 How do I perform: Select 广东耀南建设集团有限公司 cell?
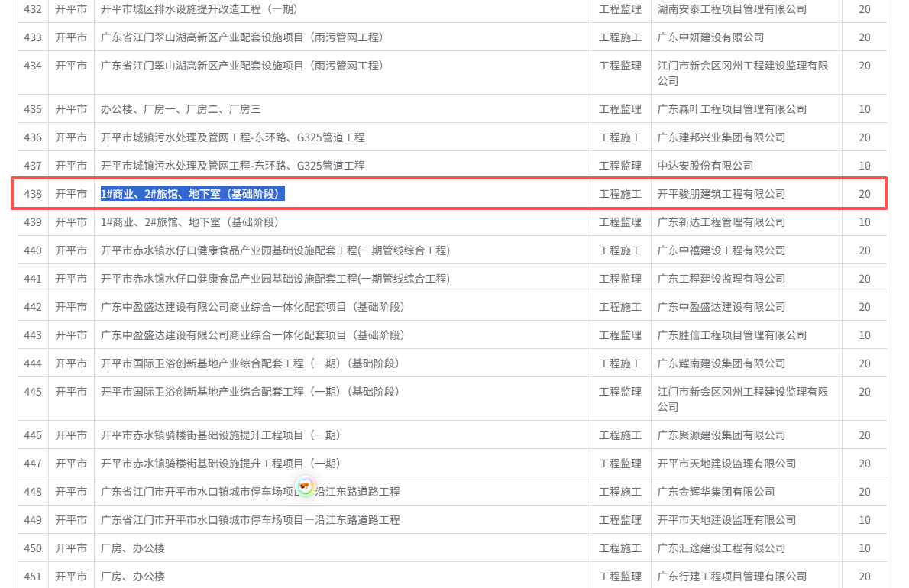[x=721, y=363]
